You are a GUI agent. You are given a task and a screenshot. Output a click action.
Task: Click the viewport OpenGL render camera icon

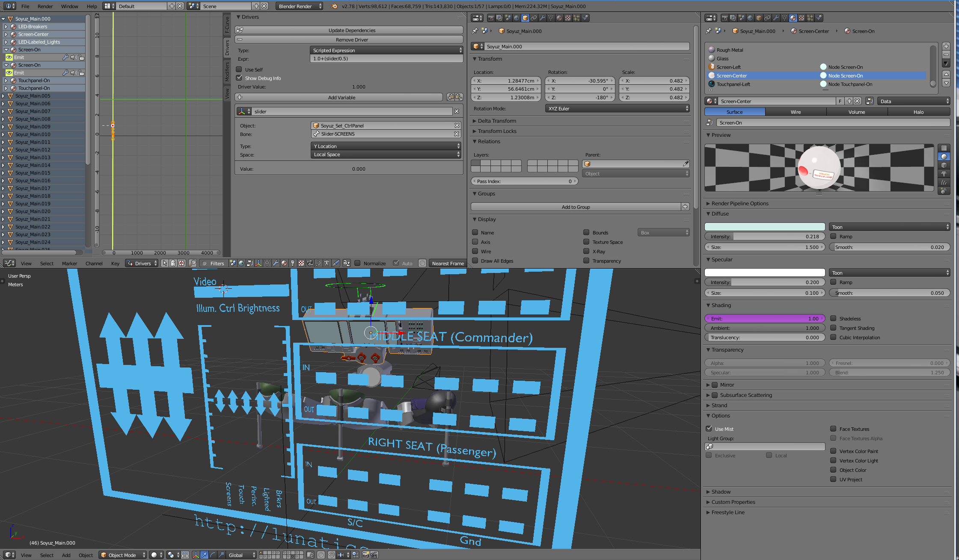[366, 555]
